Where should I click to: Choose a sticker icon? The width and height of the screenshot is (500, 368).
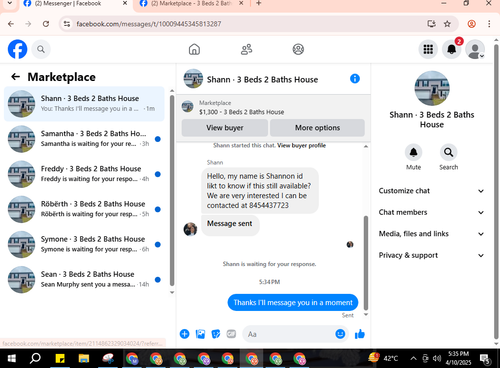pyautogui.click(x=216, y=334)
